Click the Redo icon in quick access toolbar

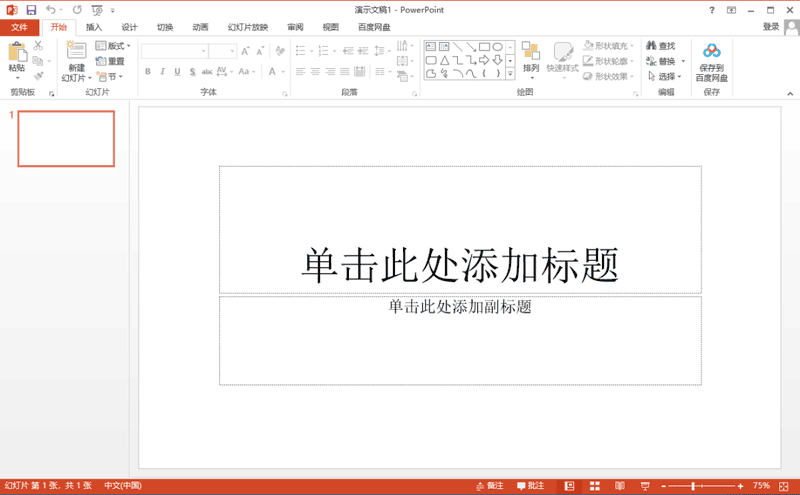[77, 10]
